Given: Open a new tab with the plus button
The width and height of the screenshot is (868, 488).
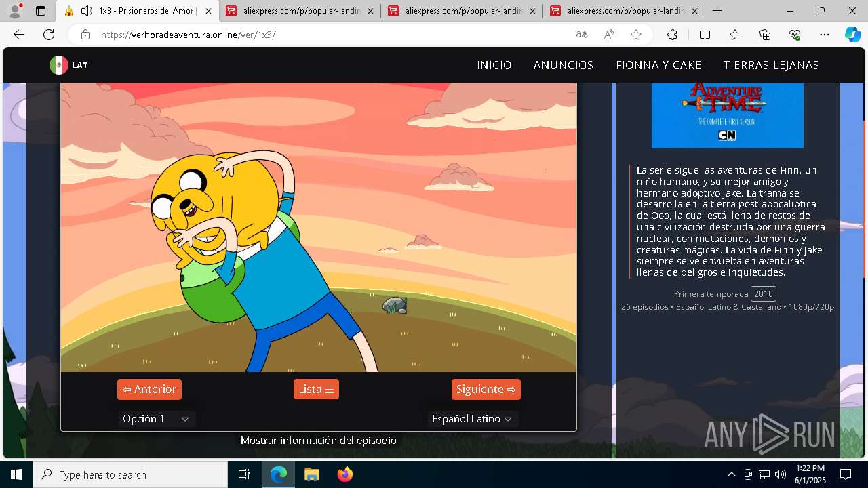Looking at the screenshot, I should click(717, 11).
